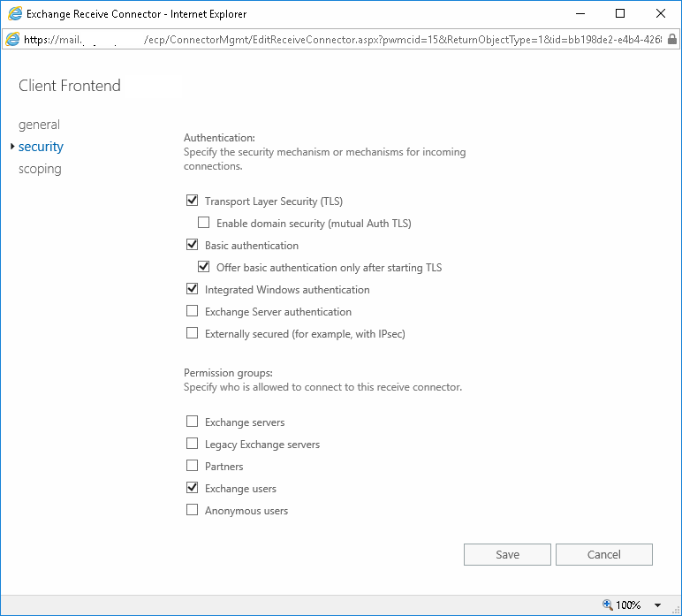This screenshot has width=682, height=616.
Task: Click the Internet Explorer icon in title bar
Action: pyautogui.click(x=15, y=14)
